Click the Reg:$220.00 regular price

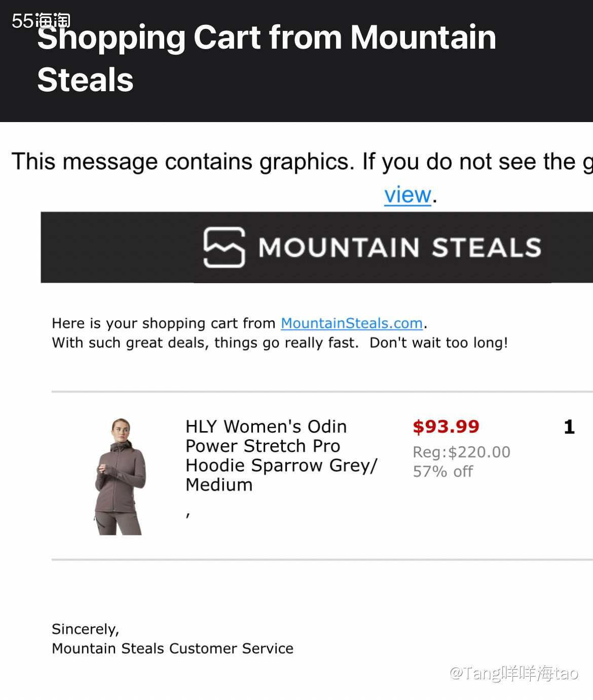click(461, 452)
